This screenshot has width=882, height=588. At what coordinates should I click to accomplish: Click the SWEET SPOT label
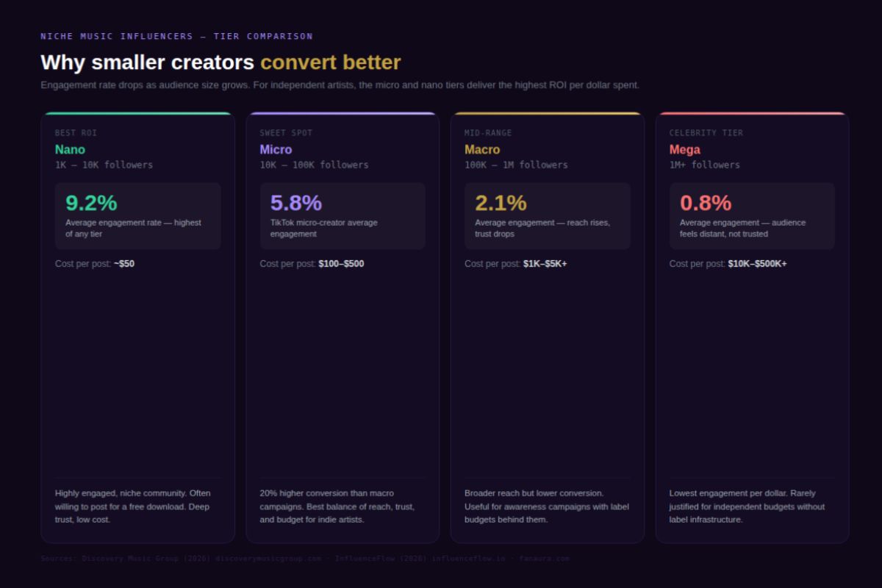point(286,133)
